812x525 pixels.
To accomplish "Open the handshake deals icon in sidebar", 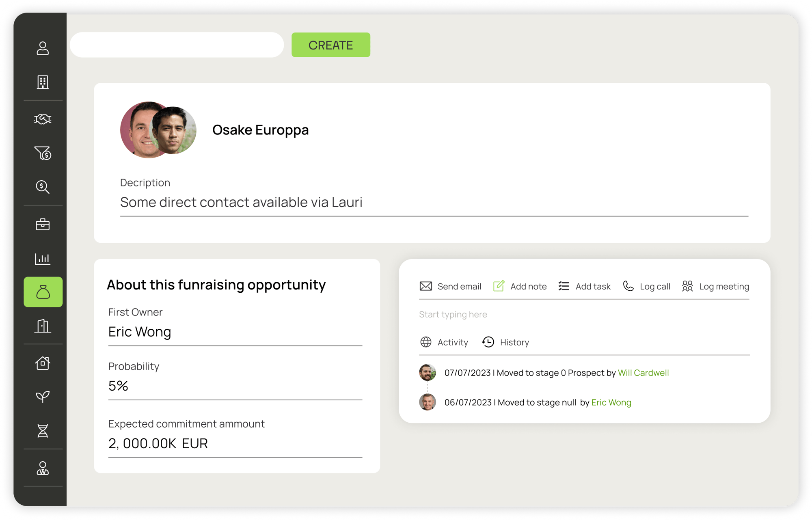I will point(43,119).
